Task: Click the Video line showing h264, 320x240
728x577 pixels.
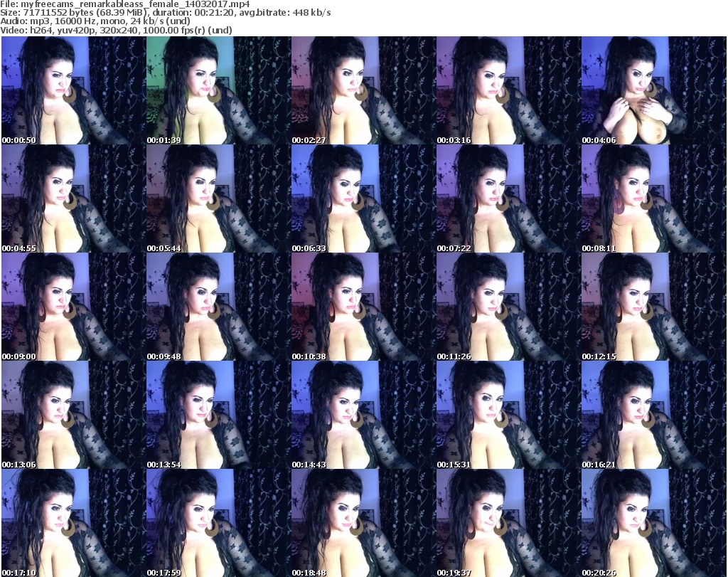Action: pyautogui.click(x=117, y=30)
